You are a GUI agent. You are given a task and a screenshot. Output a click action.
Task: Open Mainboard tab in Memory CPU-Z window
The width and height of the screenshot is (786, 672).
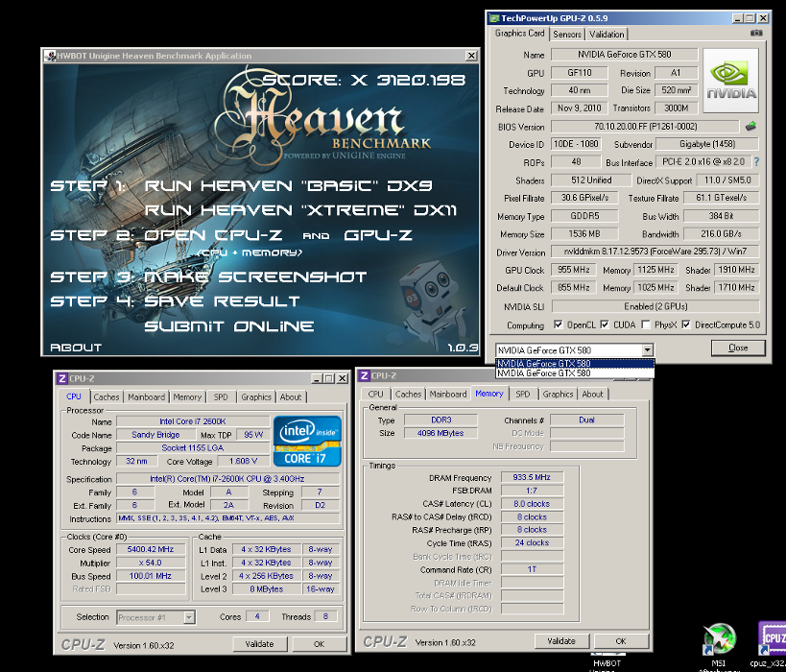click(x=447, y=395)
